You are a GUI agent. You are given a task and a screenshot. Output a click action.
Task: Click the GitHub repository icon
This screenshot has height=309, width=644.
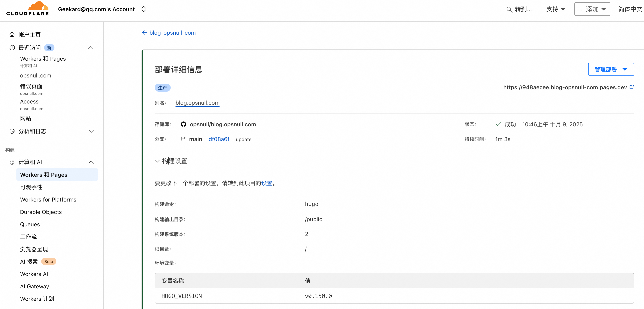[184, 124]
